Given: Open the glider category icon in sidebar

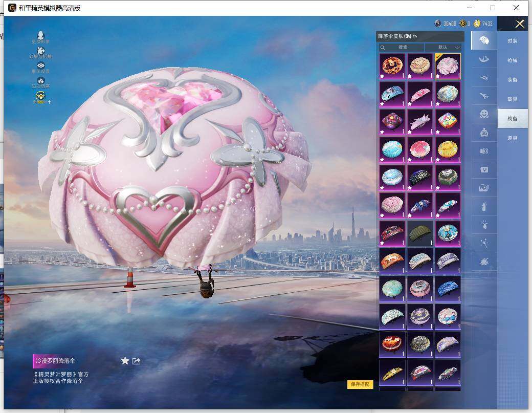Looking at the screenshot, I should (x=484, y=59).
